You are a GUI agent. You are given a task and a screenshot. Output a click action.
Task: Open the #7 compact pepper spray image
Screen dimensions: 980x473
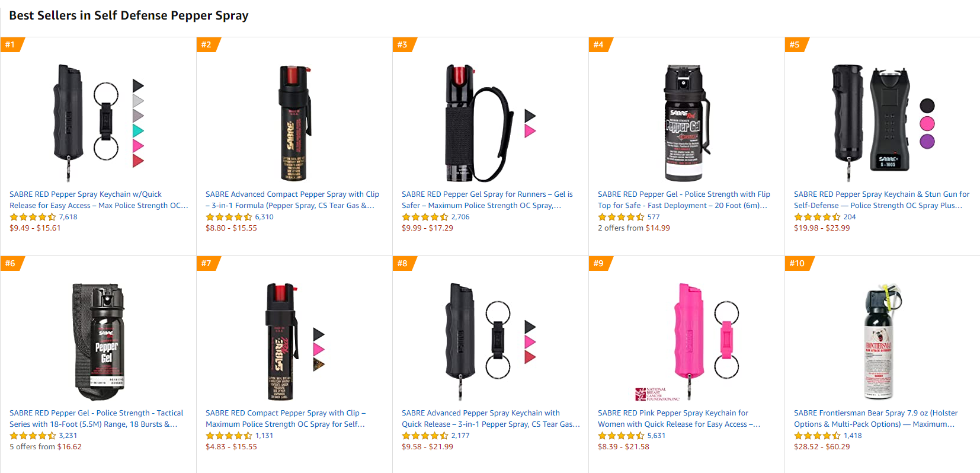(294, 342)
